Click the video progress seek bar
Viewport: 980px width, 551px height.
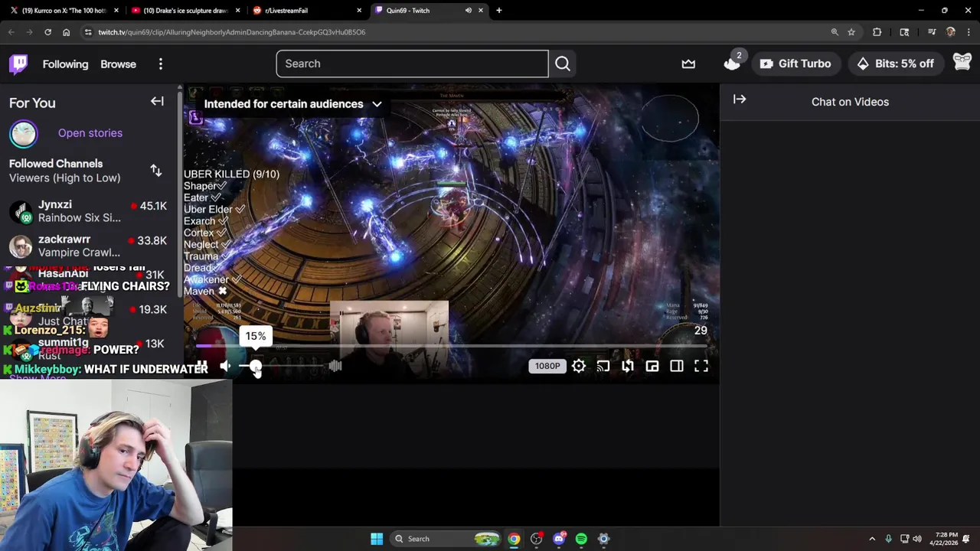coord(450,346)
